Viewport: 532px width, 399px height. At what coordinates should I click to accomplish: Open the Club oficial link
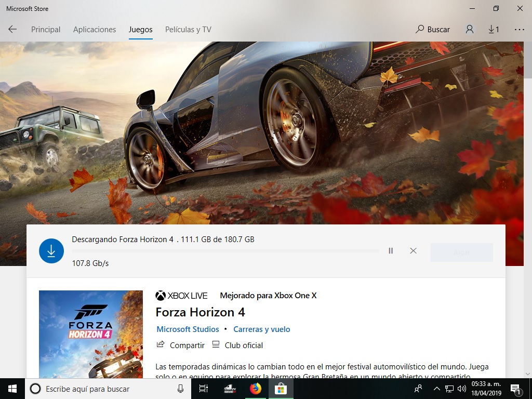[x=237, y=345]
